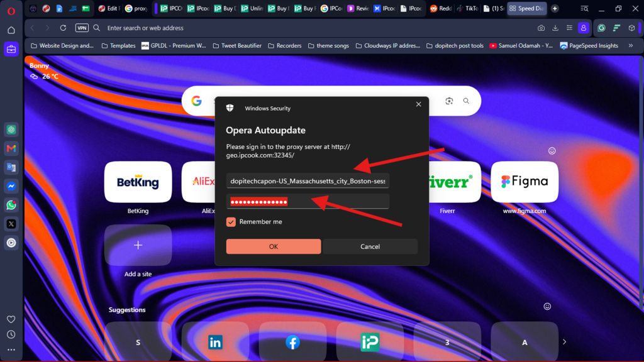Open the Extensions cube icon
The width and height of the screenshot is (644, 362).
coord(631,28)
